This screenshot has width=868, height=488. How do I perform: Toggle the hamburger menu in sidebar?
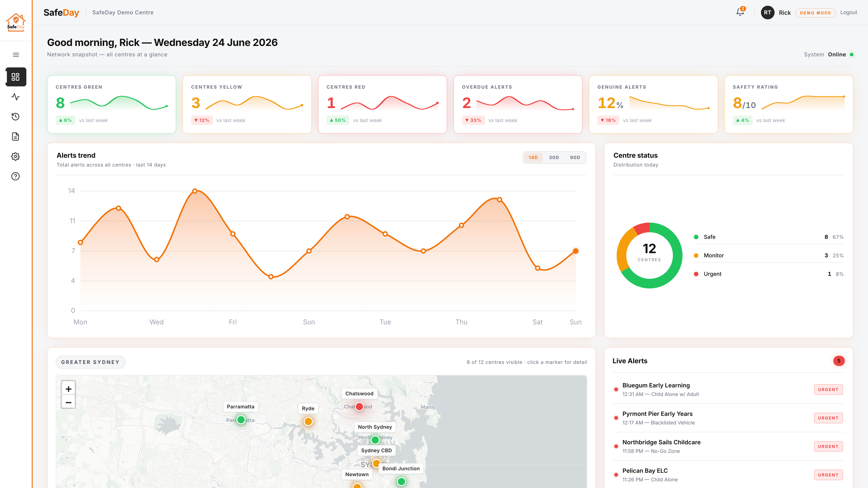16,55
